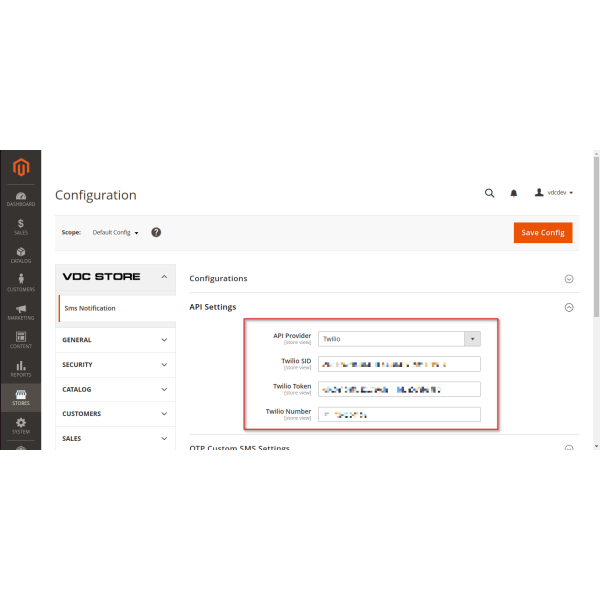
Task: Open the Catalog sidebar icon
Action: pos(20,255)
